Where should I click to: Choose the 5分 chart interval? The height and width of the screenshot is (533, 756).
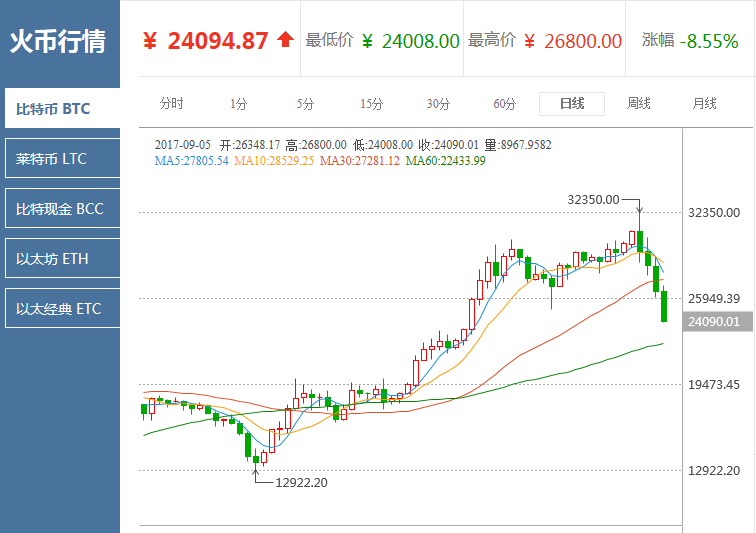pos(305,104)
